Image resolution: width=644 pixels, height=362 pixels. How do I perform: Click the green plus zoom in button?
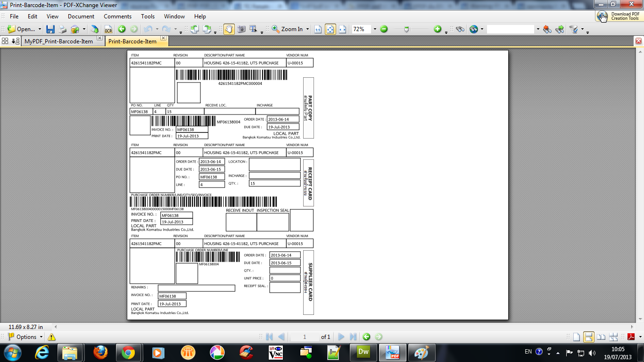438,29
